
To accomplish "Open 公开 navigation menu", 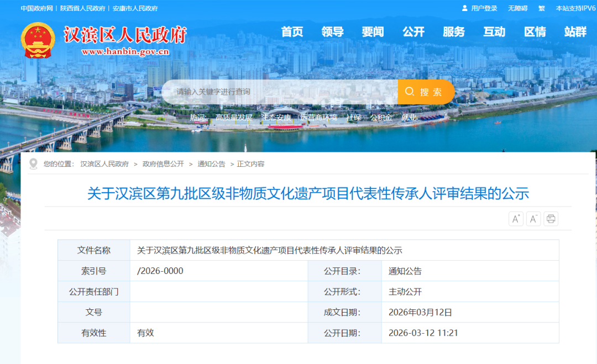I will click(x=413, y=32).
